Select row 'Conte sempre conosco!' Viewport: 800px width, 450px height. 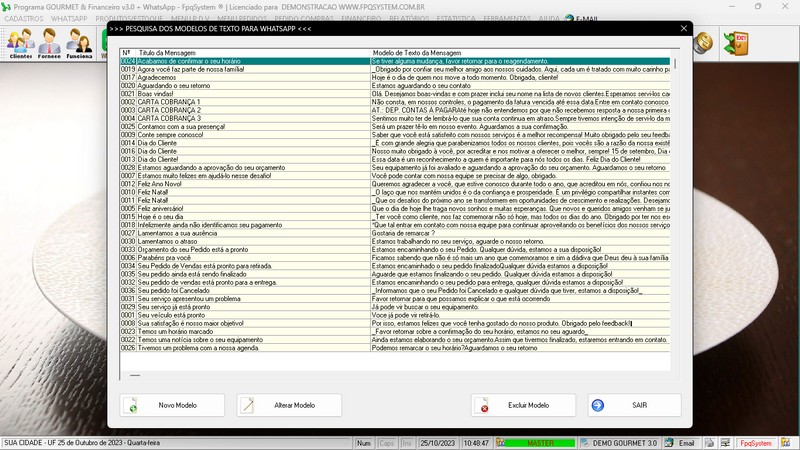tap(395, 135)
